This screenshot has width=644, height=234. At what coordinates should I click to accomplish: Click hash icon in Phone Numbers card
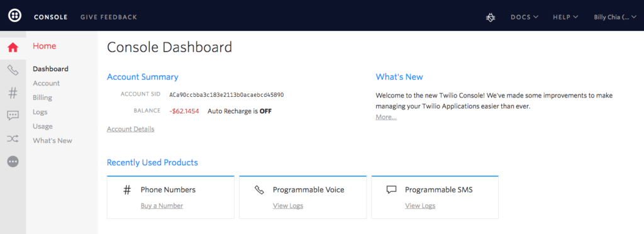coord(127,190)
